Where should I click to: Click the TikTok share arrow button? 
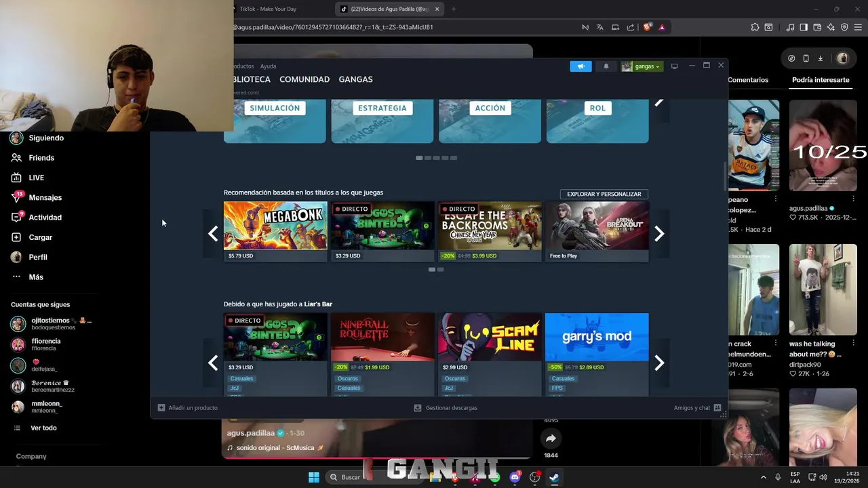coord(551,439)
